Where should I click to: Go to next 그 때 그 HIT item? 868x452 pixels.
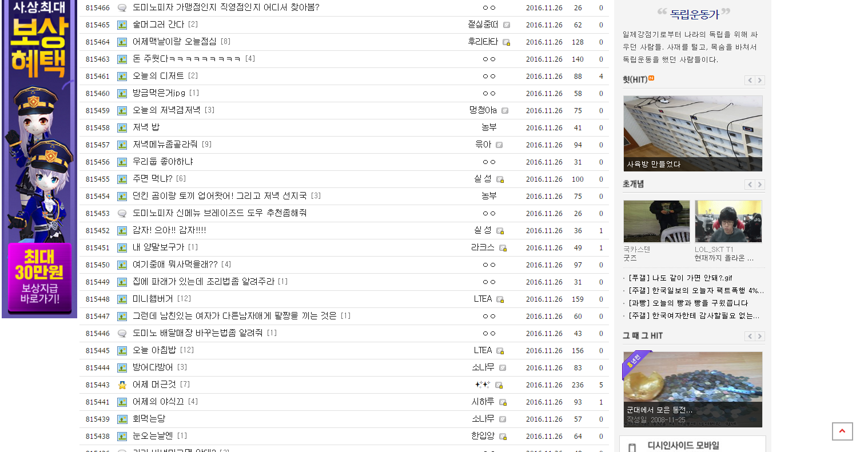click(760, 337)
